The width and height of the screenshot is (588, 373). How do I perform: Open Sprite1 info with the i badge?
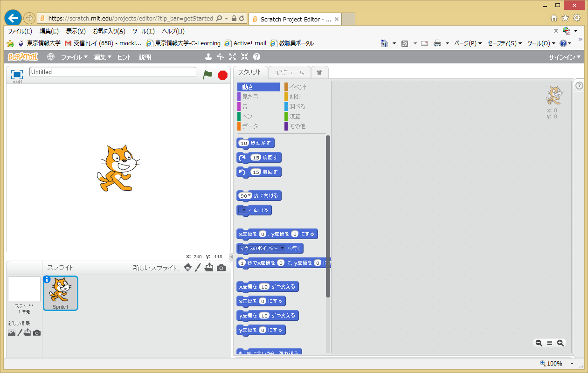coord(47,279)
